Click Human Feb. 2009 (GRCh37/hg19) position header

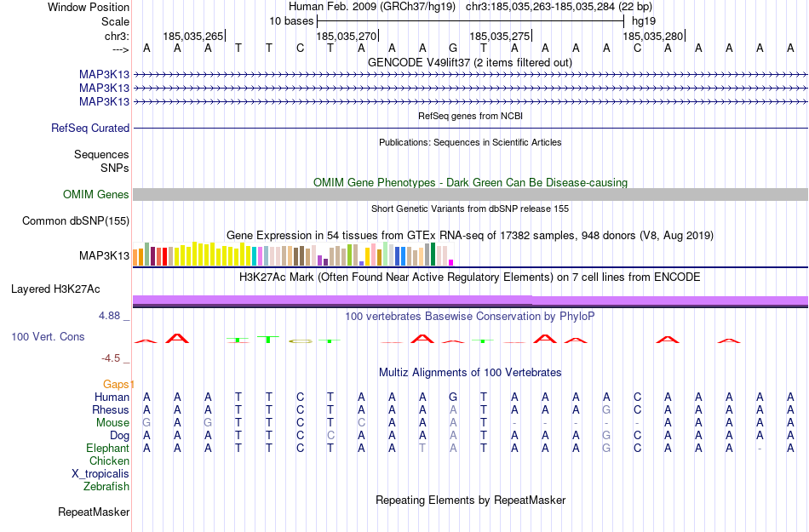click(x=372, y=7)
